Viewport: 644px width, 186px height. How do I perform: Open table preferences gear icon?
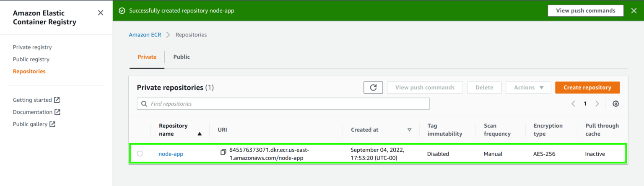click(615, 104)
